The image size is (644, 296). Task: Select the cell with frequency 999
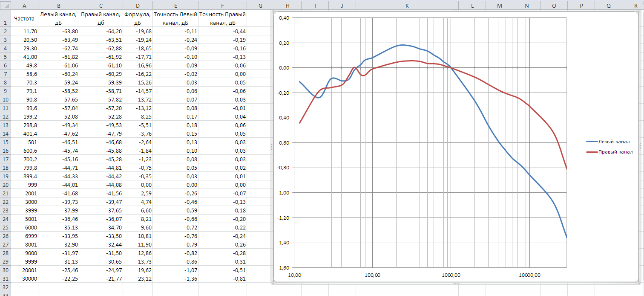(x=24, y=185)
